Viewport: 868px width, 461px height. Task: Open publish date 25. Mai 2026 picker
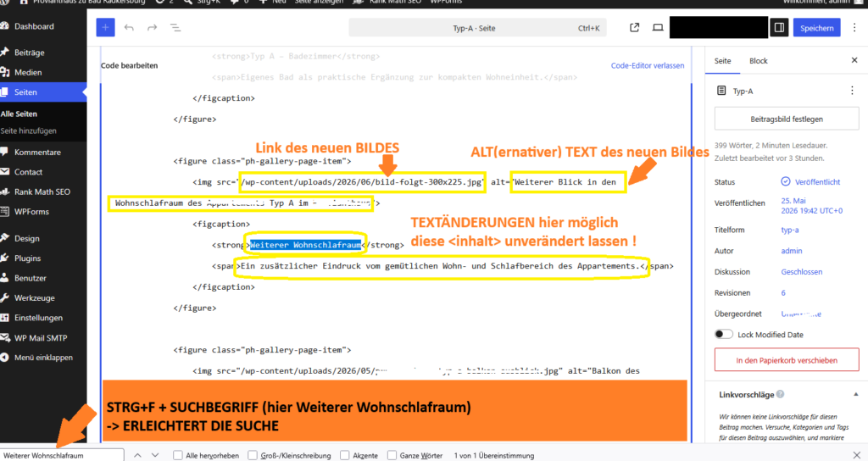(x=811, y=205)
